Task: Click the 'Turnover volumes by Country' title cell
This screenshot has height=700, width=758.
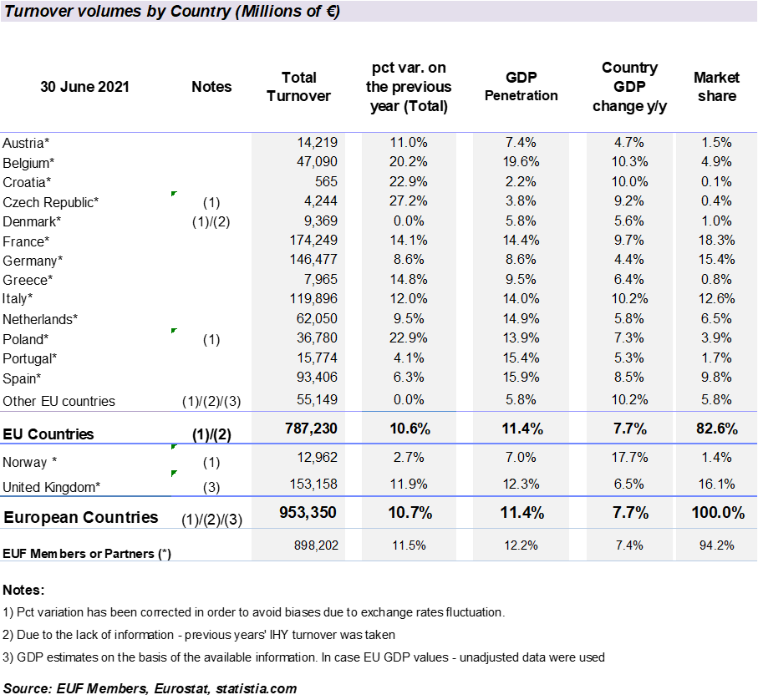Action: pos(172,12)
